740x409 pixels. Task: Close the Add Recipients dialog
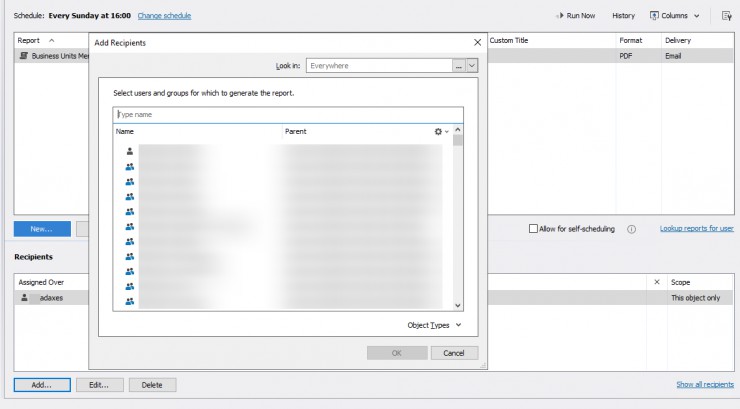[x=477, y=43]
